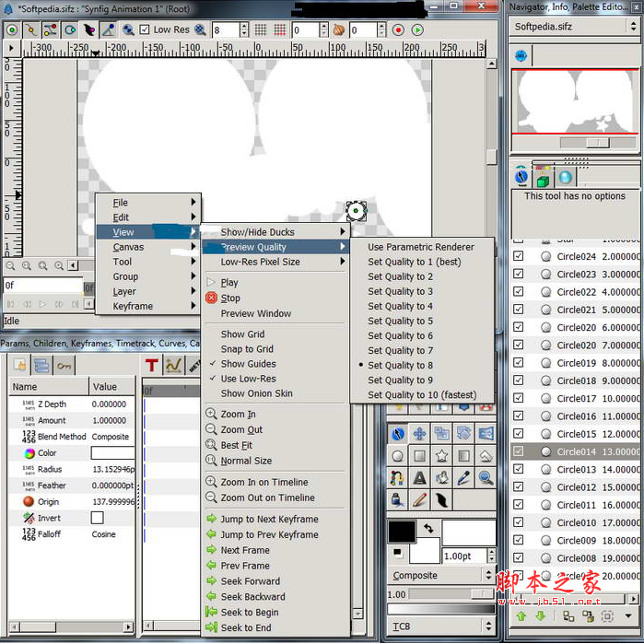Click the Color parameter white value swatch
Viewport: 644px width, 644px height.
pyautogui.click(x=112, y=452)
